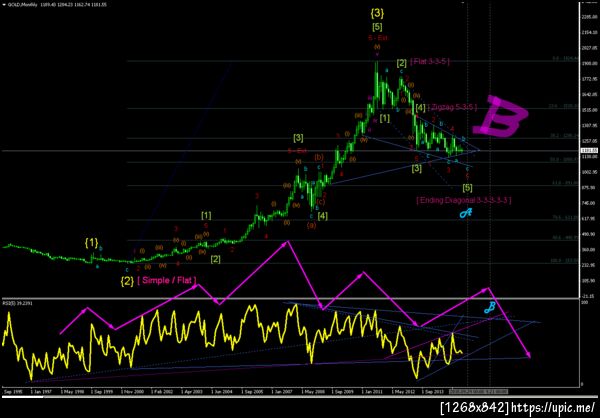600x418 pixels.
Task: Click the "[ Simple / Flat ]" annotation
Action: click(x=167, y=281)
